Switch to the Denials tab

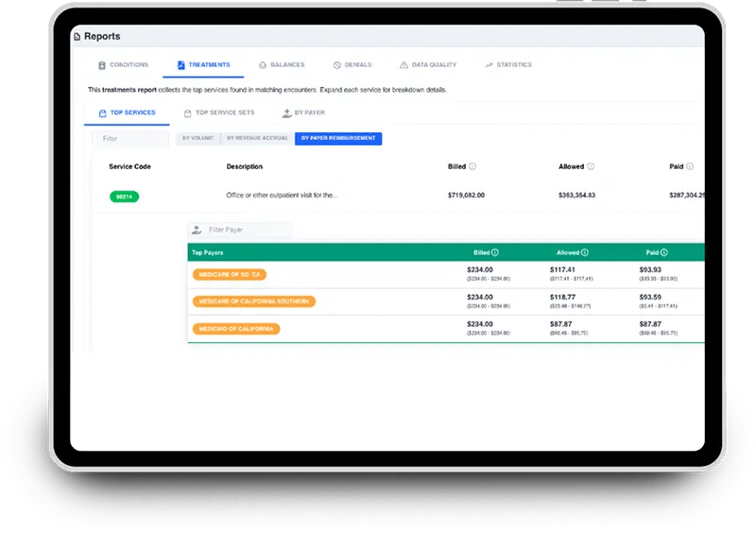click(x=352, y=65)
